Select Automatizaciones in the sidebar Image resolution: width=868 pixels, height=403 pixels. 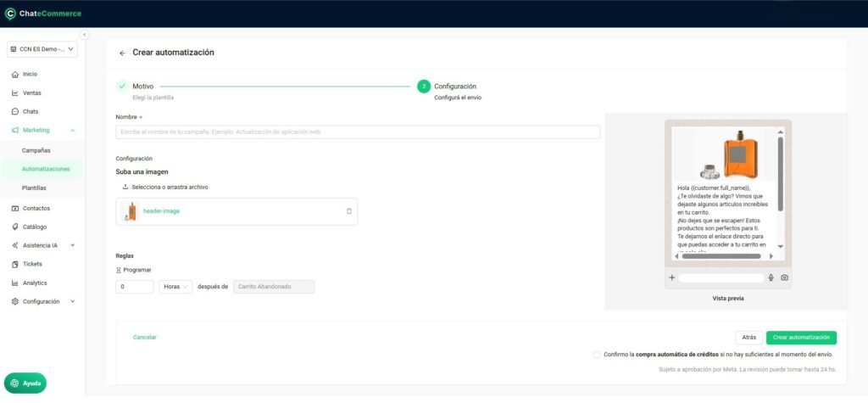click(46, 169)
